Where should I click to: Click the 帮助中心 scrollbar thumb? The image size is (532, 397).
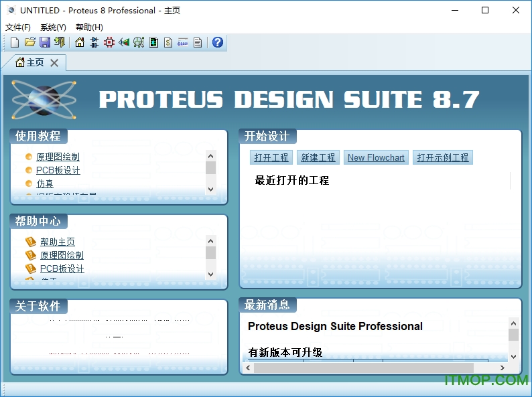point(210,252)
